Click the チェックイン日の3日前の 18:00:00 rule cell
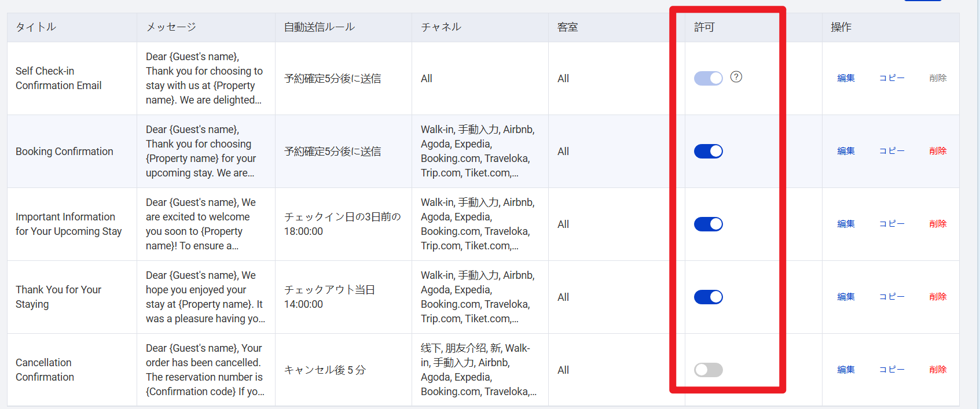This screenshot has height=409, width=980. [343, 224]
